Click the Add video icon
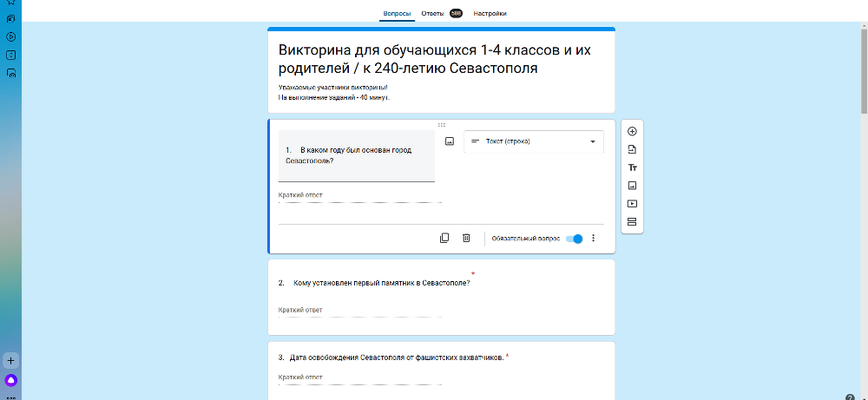This screenshot has width=868, height=400. coord(632,204)
